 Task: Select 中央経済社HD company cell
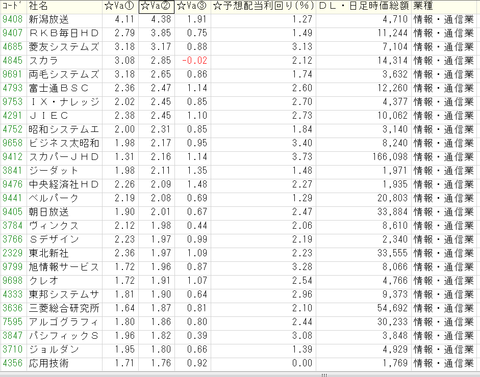click(64, 184)
